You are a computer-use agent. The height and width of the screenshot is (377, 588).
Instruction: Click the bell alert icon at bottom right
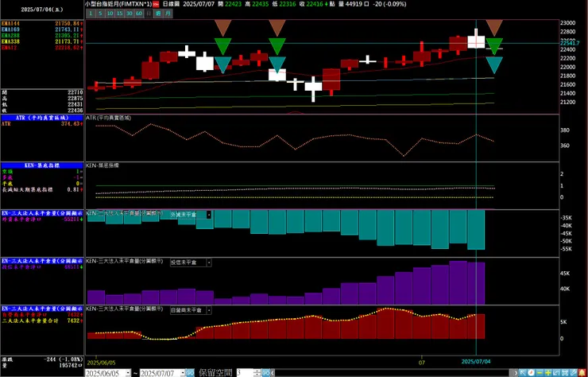pyautogui.click(x=582, y=373)
